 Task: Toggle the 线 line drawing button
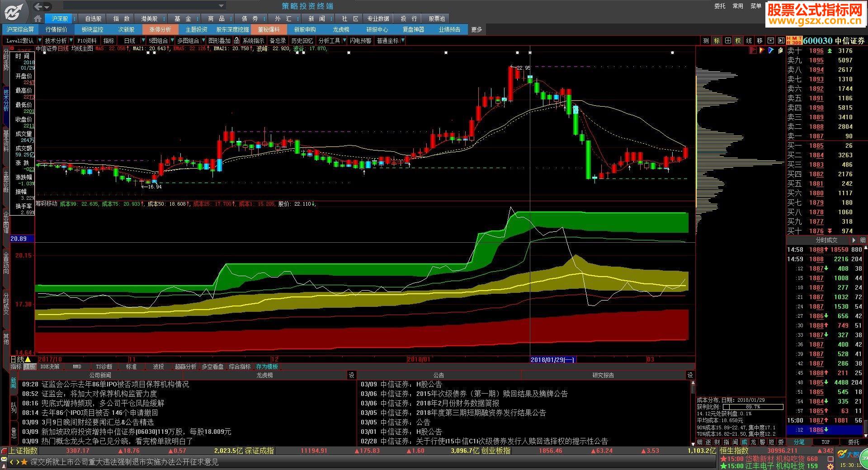coord(749,41)
